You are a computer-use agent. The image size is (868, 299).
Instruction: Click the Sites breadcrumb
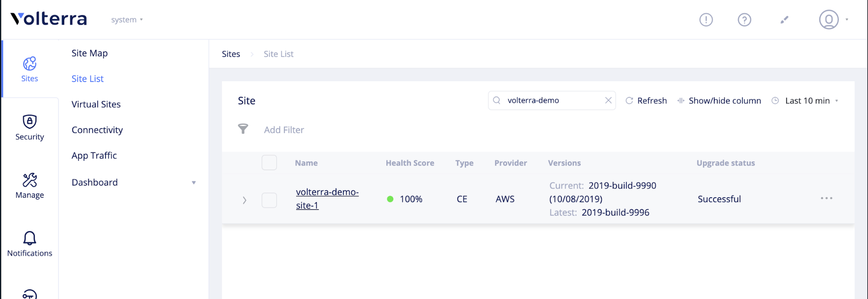pos(231,54)
